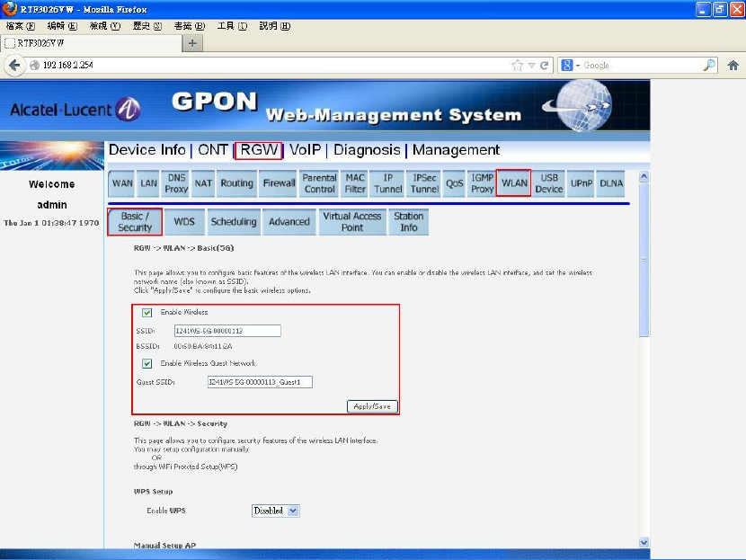Open the Google search engine selector
The image size is (746, 560).
coord(570,66)
